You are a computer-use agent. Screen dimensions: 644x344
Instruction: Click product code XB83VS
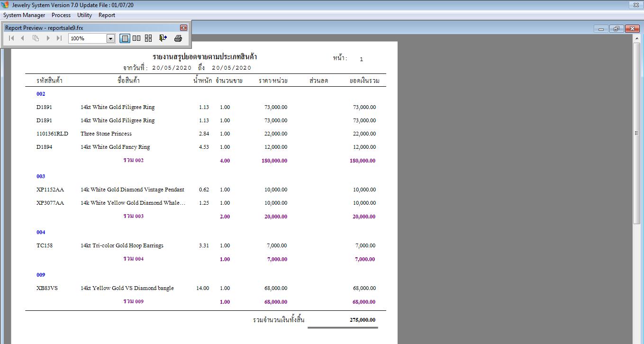[x=47, y=288]
